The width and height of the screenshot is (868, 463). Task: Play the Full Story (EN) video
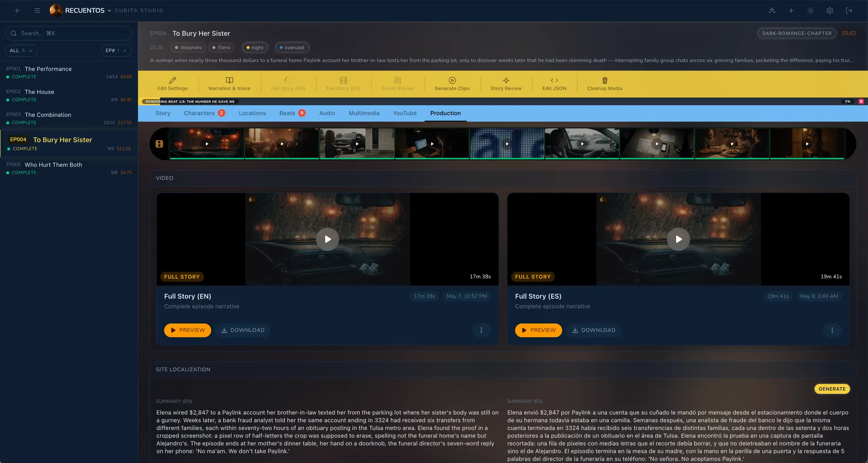328,239
